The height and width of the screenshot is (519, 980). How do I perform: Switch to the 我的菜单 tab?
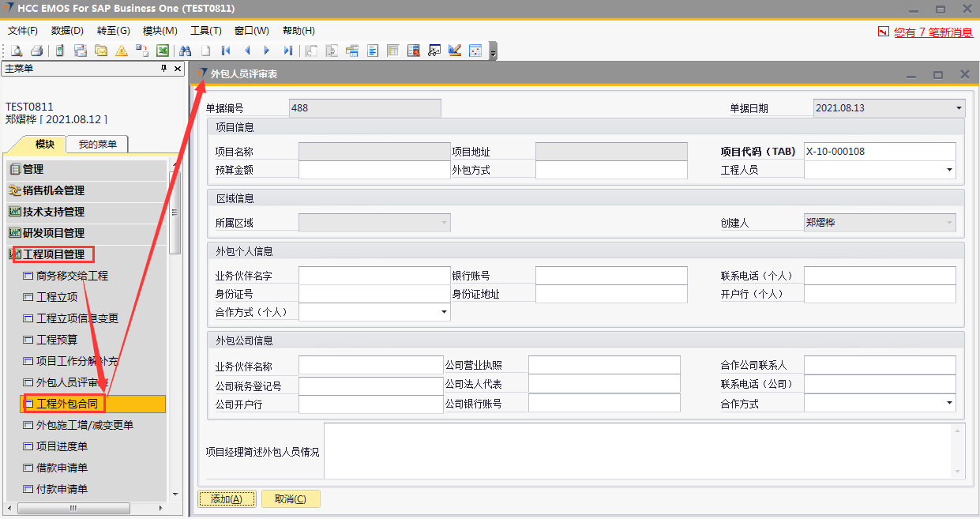click(97, 145)
